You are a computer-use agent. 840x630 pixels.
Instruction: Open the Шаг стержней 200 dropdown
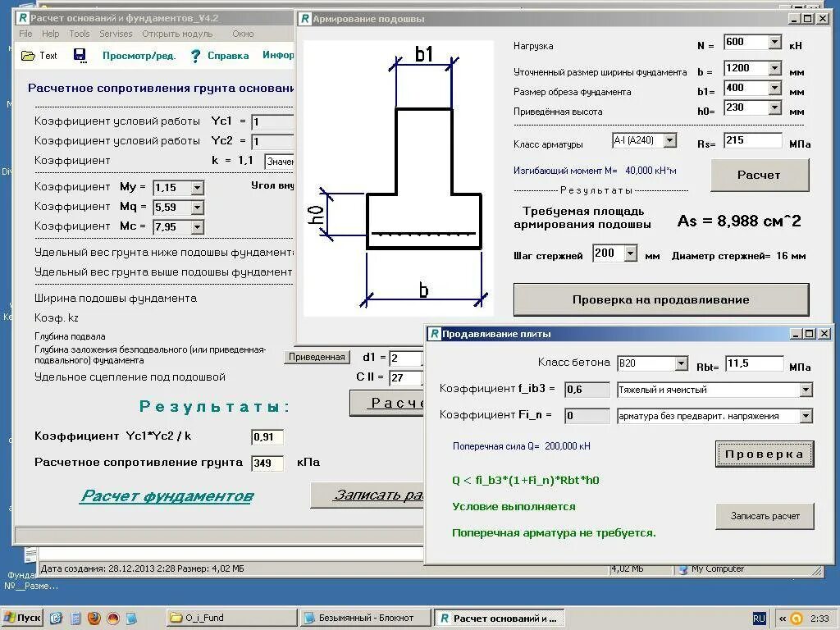coord(631,253)
